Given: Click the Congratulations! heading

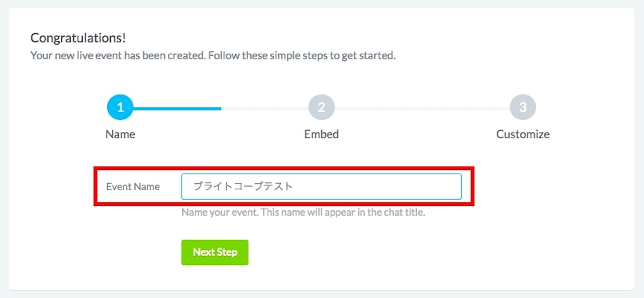Looking at the screenshot, I should coord(78,38).
